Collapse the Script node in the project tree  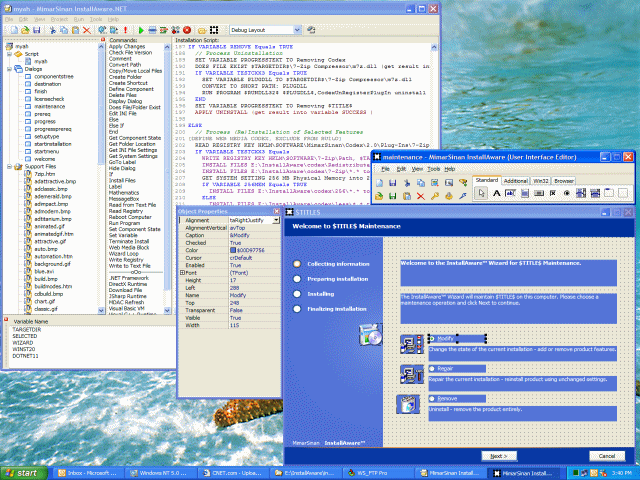9,54
